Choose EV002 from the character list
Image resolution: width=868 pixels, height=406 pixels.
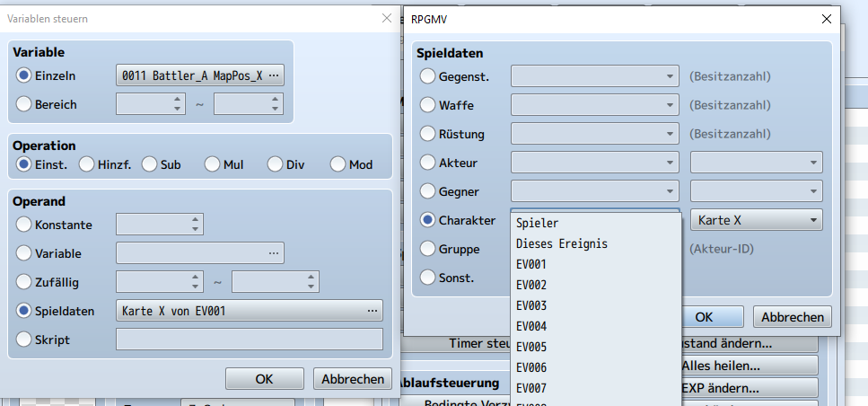pos(596,286)
